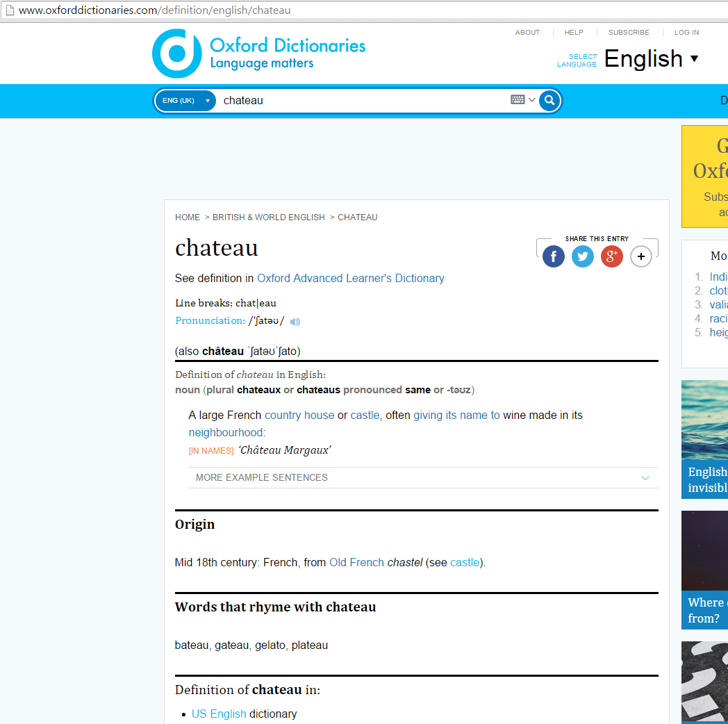Image resolution: width=728 pixels, height=724 pixels.
Task: Open third popular item 'vali...' in sidebar
Action: click(x=718, y=304)
